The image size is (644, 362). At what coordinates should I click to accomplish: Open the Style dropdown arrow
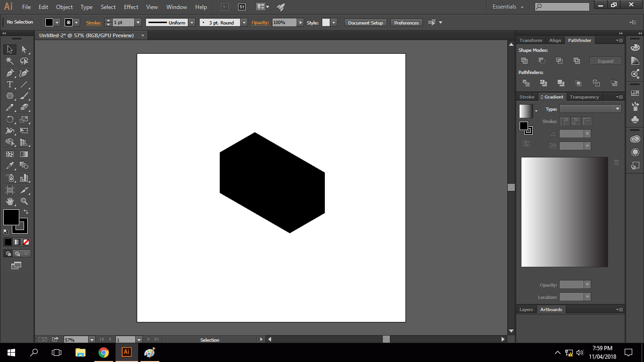coord(334,23)
